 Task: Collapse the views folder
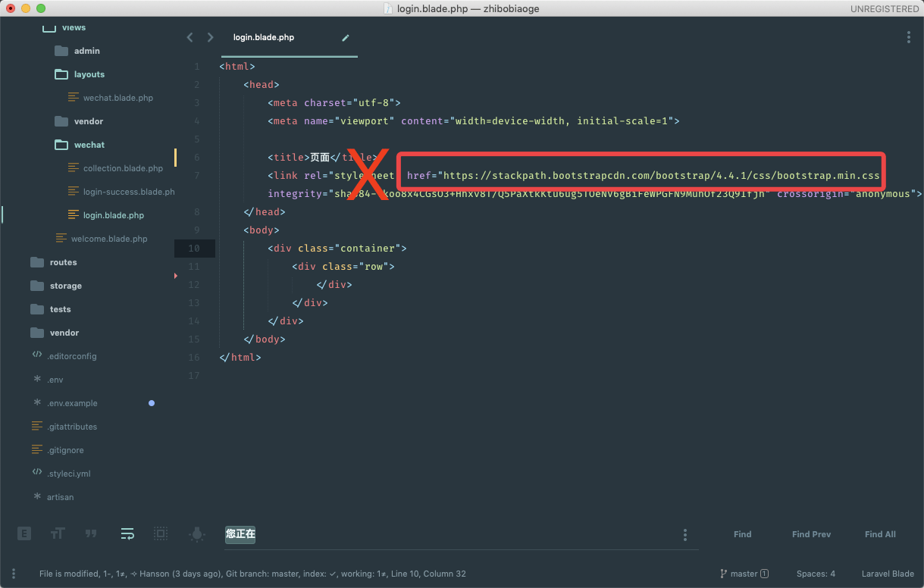(74, 28)
